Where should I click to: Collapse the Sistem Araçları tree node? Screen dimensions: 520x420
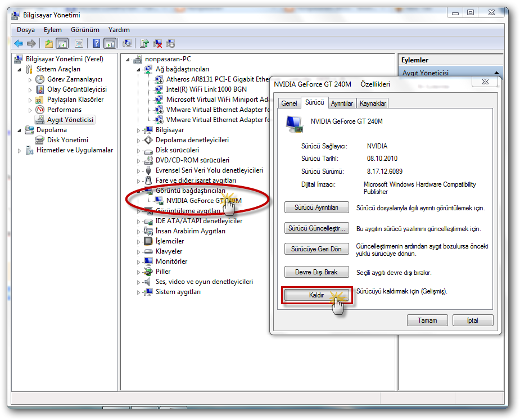click(x=19, y=70)
